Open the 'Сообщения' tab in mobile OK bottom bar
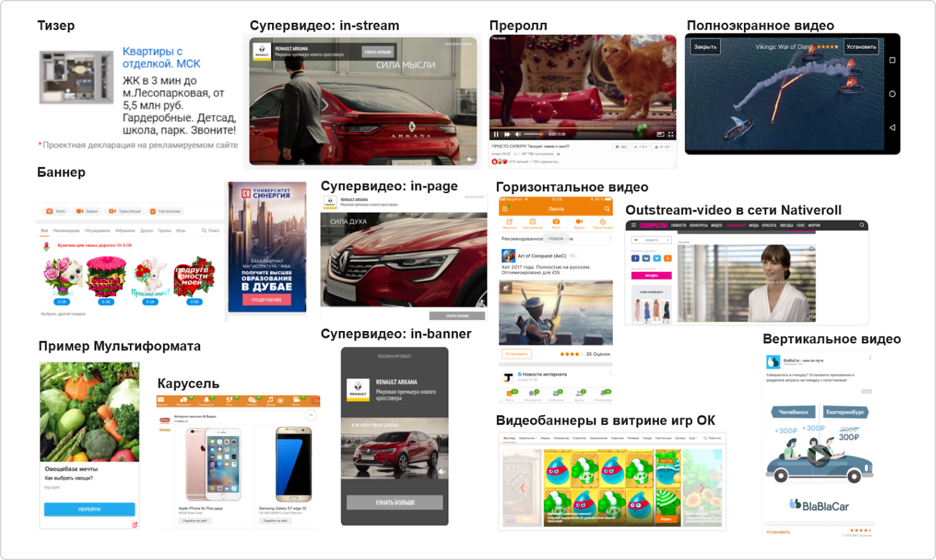 (x=557, y=394)
